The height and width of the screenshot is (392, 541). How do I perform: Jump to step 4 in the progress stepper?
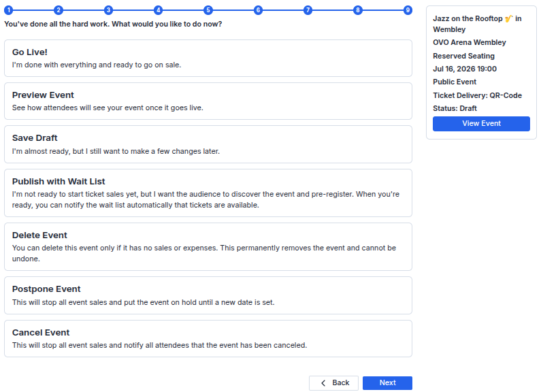pyautogui.click(x=159, y=10)
